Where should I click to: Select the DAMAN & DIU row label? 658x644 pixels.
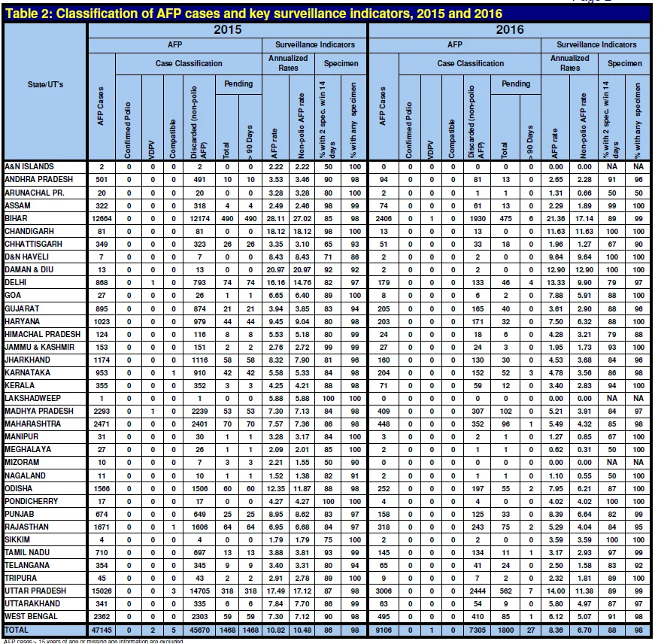(29, 270)
